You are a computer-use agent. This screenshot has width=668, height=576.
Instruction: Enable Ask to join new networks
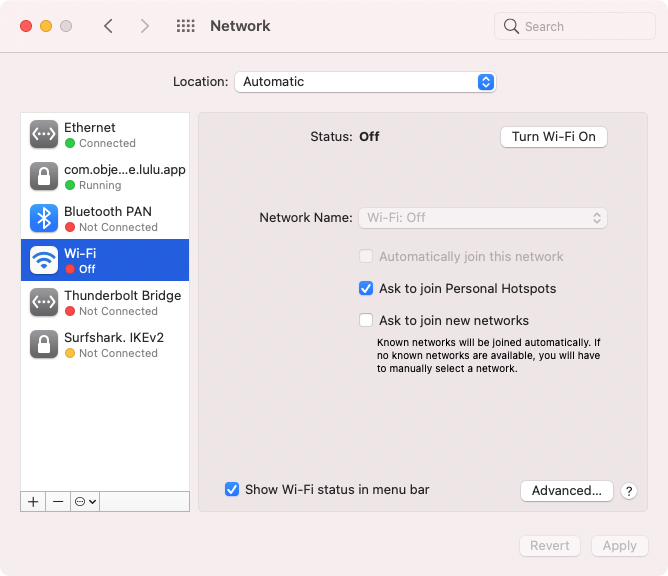[366, 320]
